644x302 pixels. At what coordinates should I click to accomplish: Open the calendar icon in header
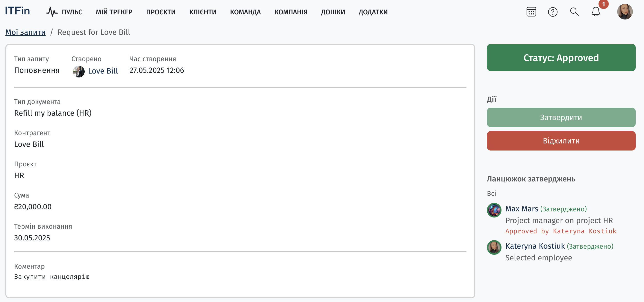(531, 12)
